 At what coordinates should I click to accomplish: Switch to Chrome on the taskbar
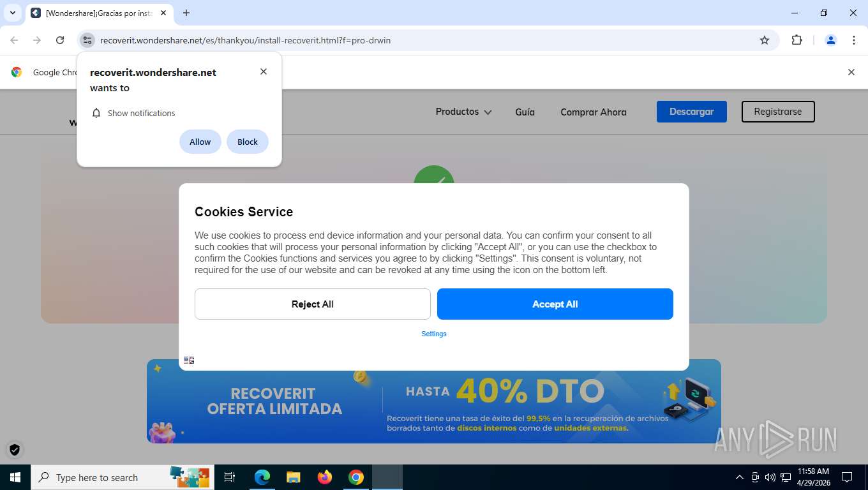click(356, 477)
